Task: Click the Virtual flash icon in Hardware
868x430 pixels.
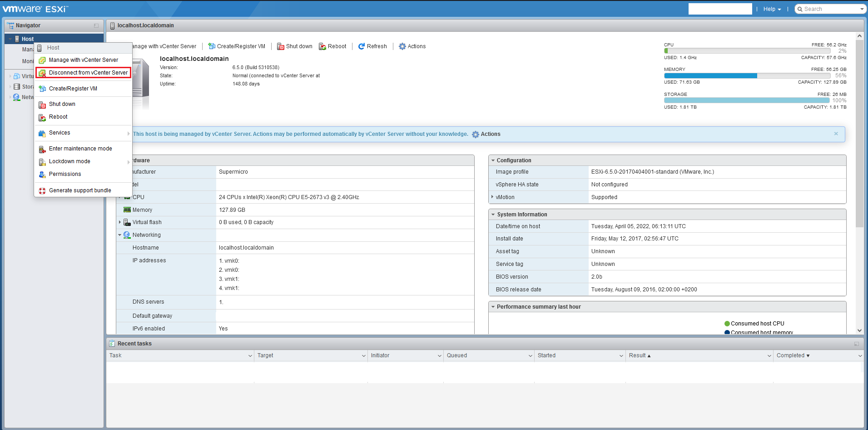Action: (x=127, y=222)
